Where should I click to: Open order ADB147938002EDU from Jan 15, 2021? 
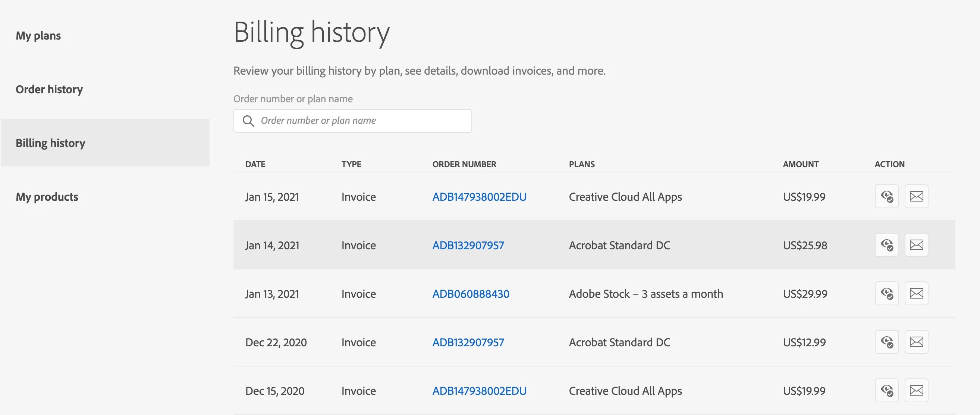tap(479, 197)
